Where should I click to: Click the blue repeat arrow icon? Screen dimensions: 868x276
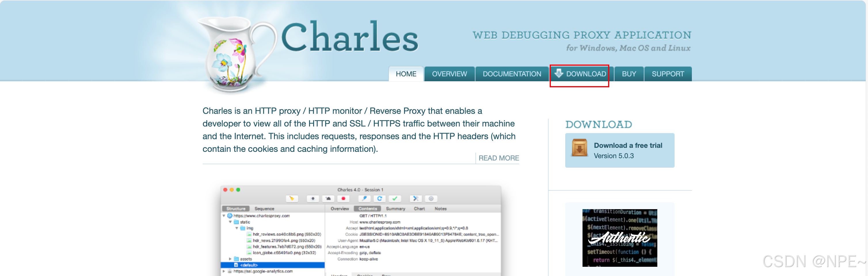click(379, 199)
